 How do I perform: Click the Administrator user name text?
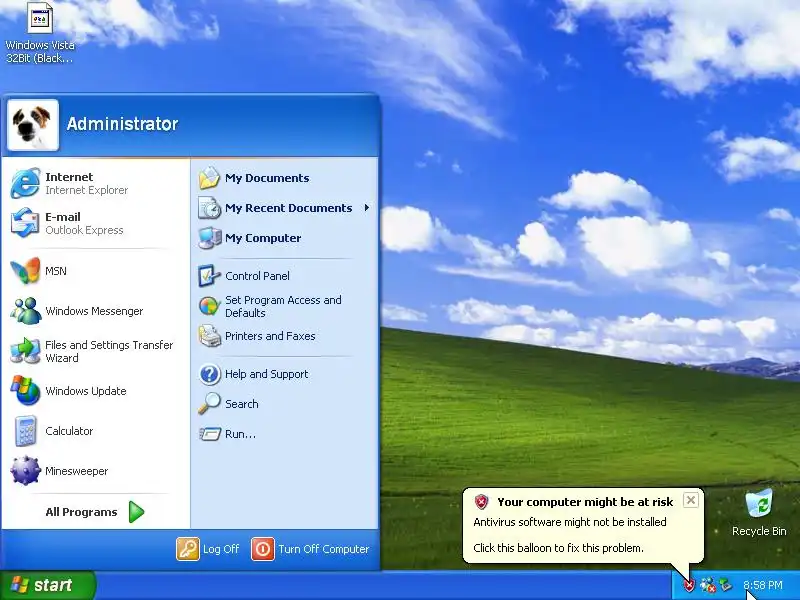[122, 123]
